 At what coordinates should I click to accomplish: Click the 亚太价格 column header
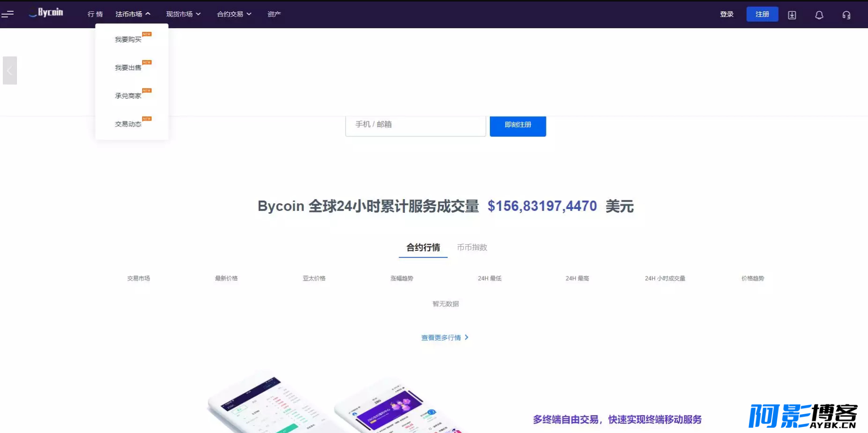[314, 279]
